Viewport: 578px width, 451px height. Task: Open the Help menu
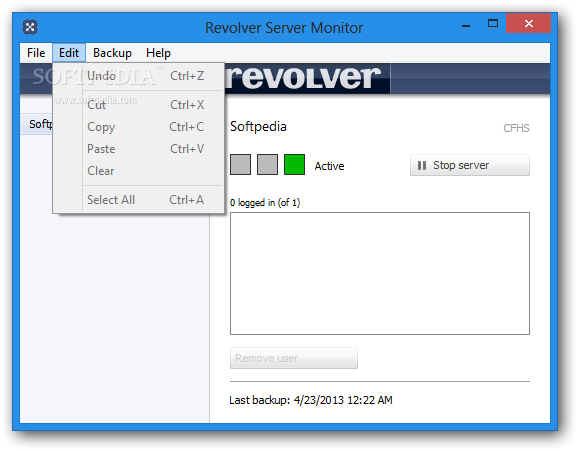coord(158,53)
